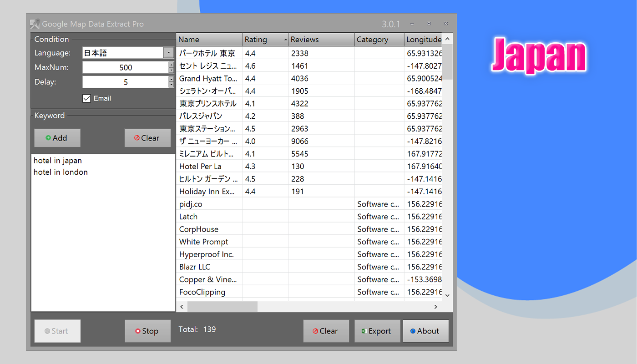Click the sort arrow icon on the Rating header

[x=285, y=40]
